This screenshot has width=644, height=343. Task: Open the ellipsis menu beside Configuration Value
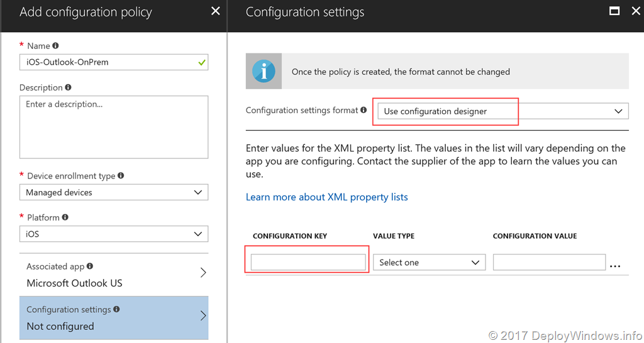click(x=615, y=264)
